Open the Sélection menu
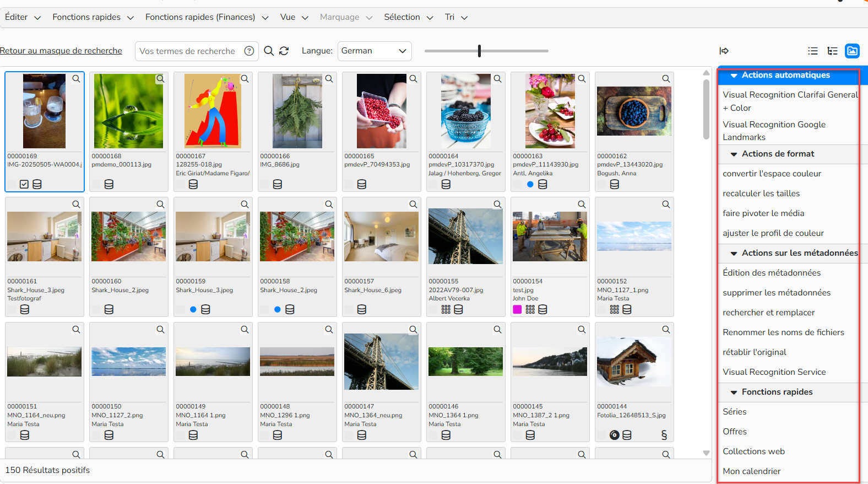Screen dimensions: 868x484 tap(409, 17)
